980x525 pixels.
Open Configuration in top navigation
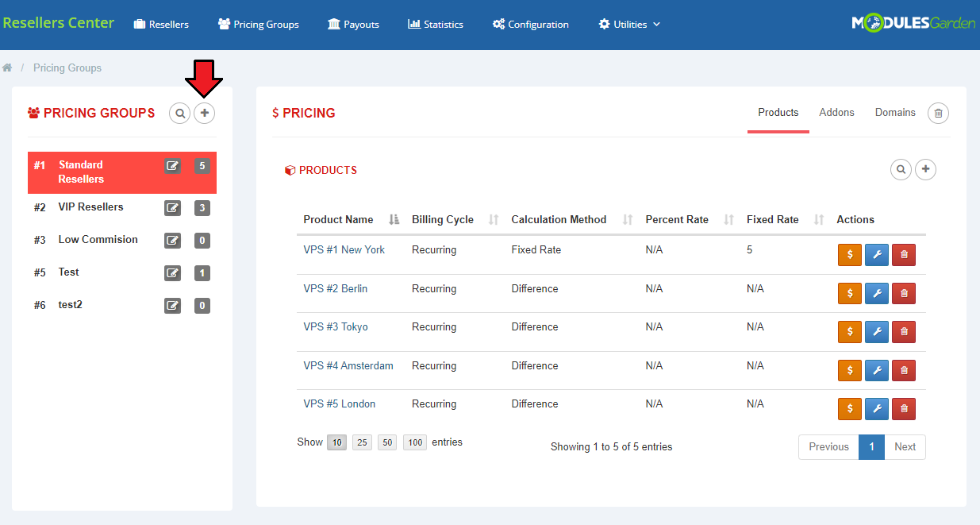530,25
